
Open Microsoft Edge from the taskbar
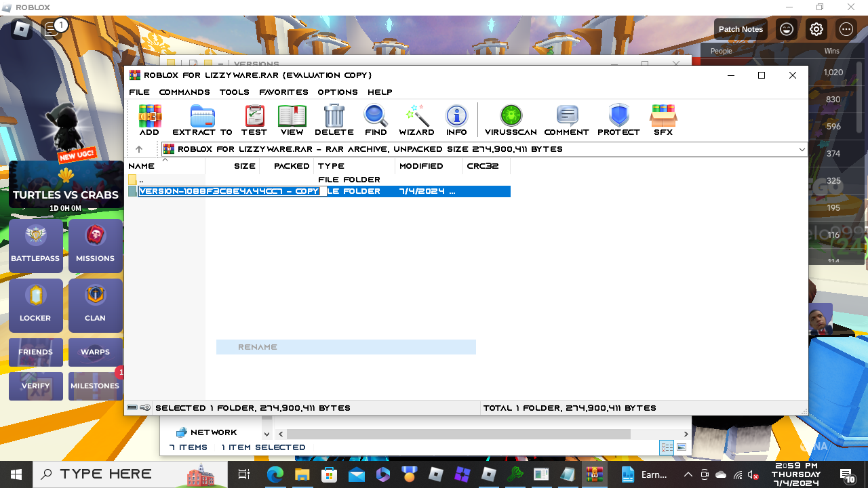[x=275, y=474]
